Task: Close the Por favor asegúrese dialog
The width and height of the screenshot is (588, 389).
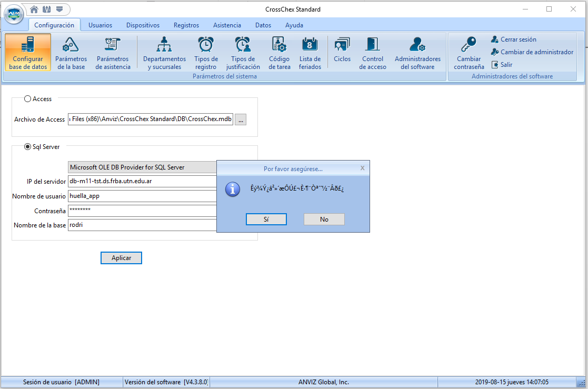Action: click(362, 168)
